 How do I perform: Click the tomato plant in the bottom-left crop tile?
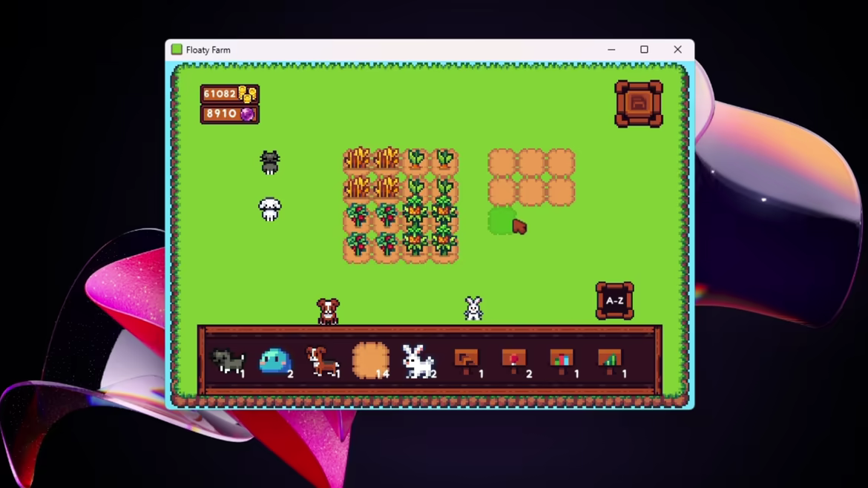(x=358, y=247)
